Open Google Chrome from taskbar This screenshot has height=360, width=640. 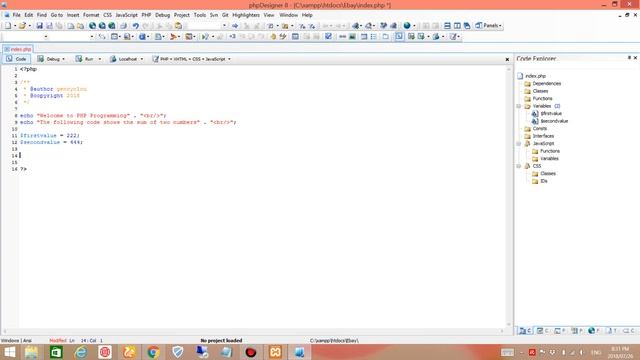pos(153,352)
